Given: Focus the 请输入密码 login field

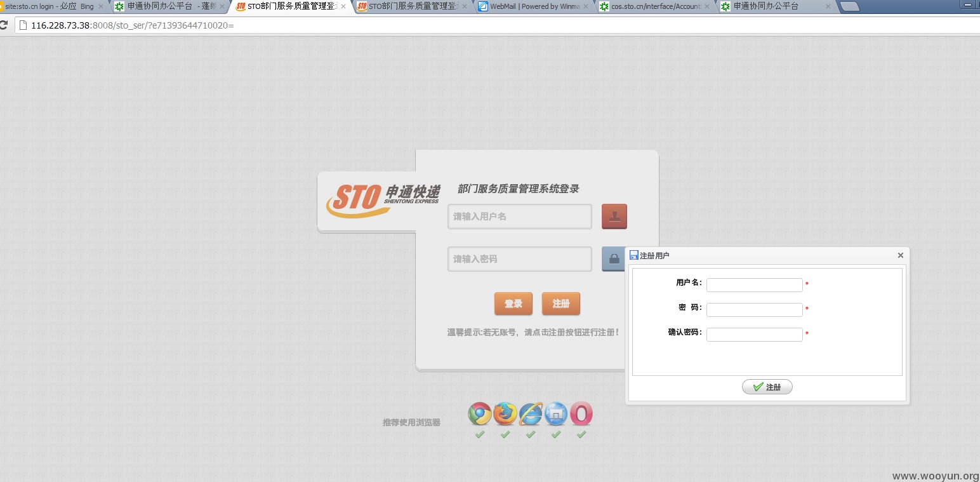Looking at the screenshot, I should (x=520, y=259).
